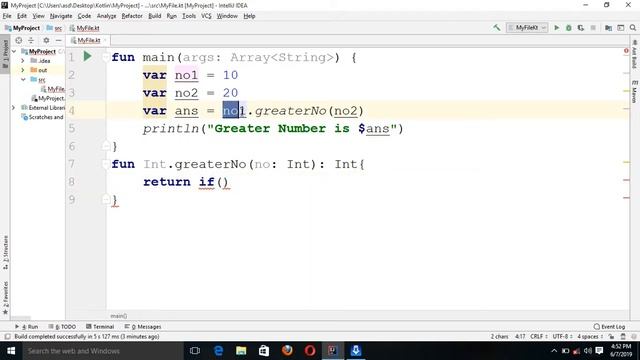Viewport: 640px width, 360px height.
Task: Toggle the Maven side tab
Action: point(634,92)
